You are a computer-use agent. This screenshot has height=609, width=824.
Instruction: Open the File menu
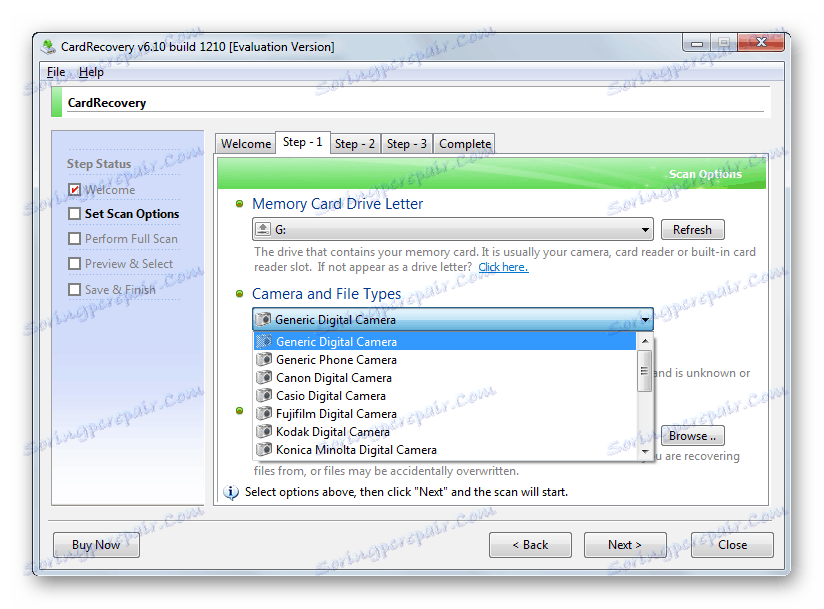[56, 72]
